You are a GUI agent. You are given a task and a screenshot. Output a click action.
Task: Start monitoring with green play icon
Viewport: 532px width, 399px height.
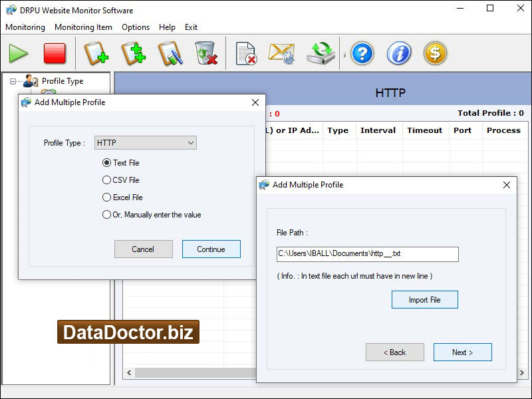[x=19, y=53]
